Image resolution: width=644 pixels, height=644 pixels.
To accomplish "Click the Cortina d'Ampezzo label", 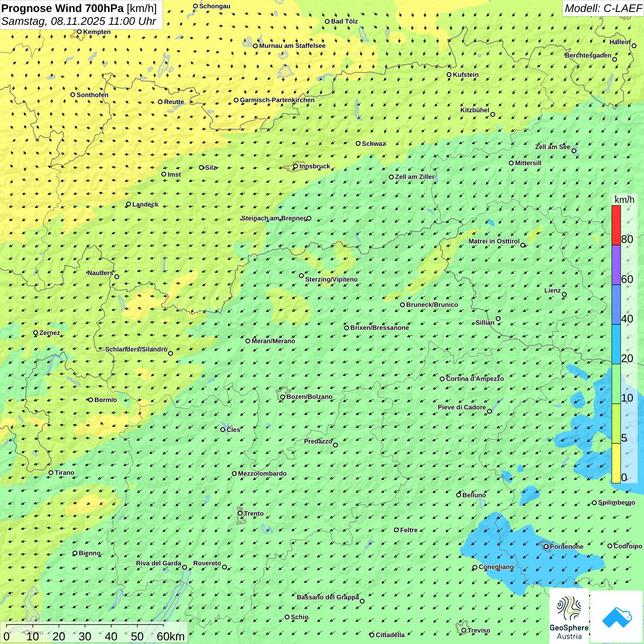I will (475, 379).
